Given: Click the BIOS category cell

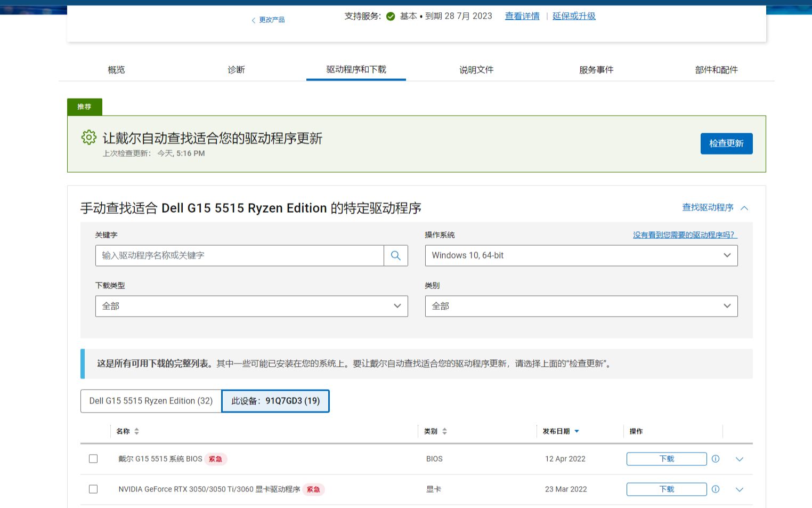Looking at the screenshot, I should 434,459.
